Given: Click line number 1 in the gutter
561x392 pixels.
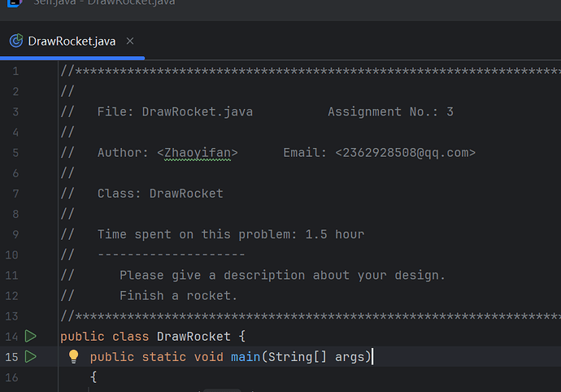Looking at the screenshot, I should point(15,72).
